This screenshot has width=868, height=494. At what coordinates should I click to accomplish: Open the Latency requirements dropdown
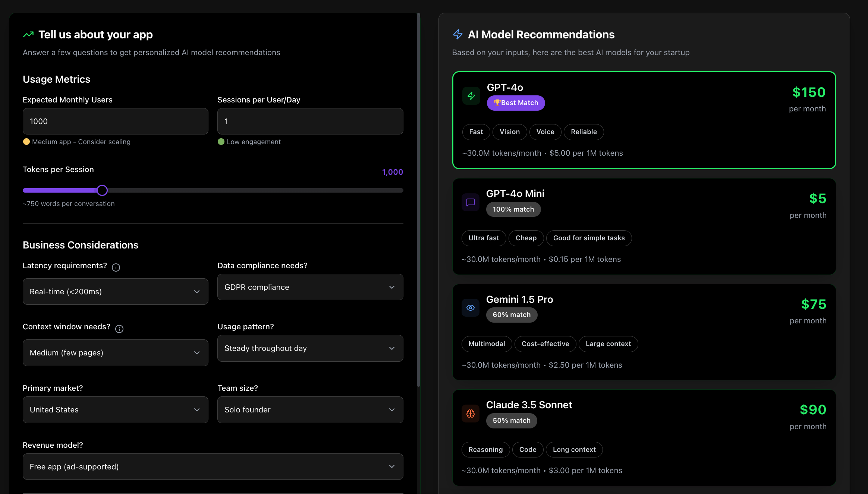115,291
